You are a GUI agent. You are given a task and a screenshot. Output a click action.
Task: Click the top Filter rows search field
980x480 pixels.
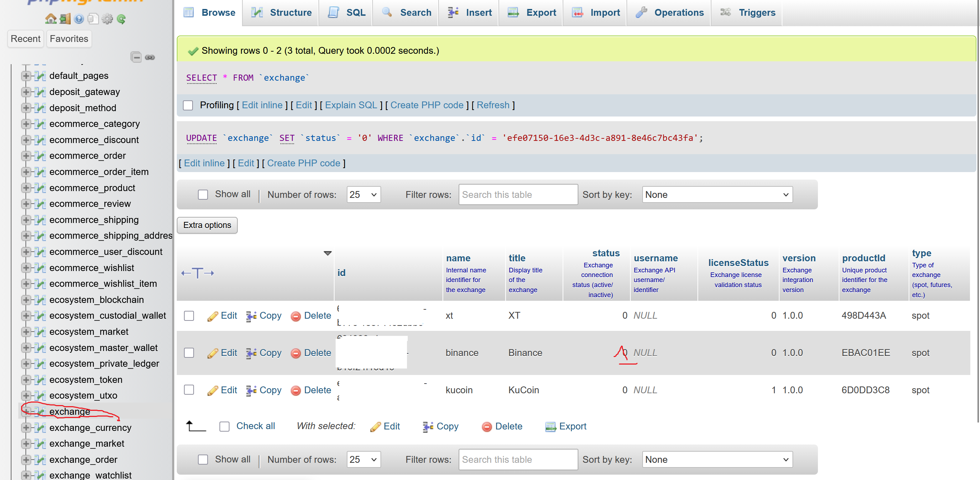click(x=518, y=195)
